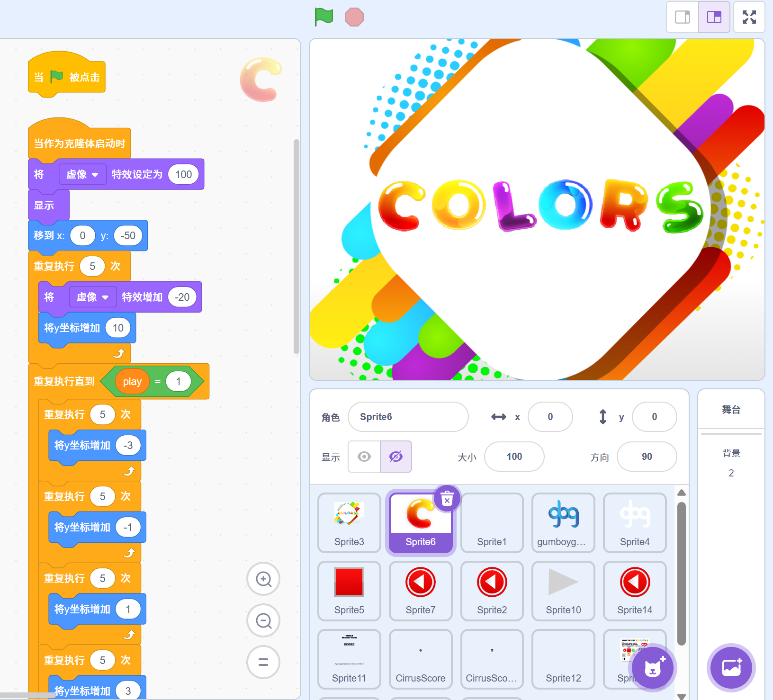Switch to small stage layout

pos(683,17)
